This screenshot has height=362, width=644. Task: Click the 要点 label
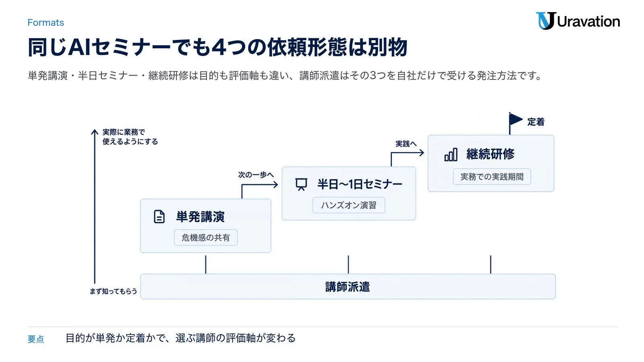36,339
